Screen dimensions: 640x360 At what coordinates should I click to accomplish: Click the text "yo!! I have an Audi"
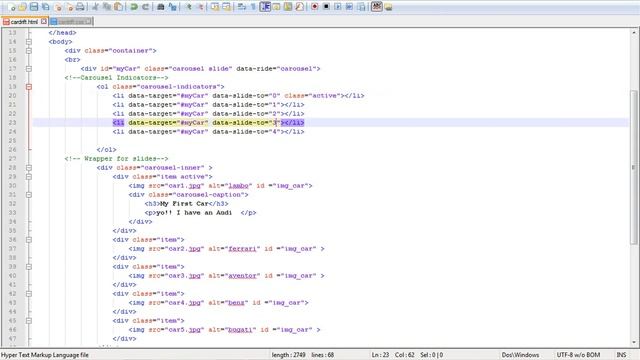click(194, 213)
